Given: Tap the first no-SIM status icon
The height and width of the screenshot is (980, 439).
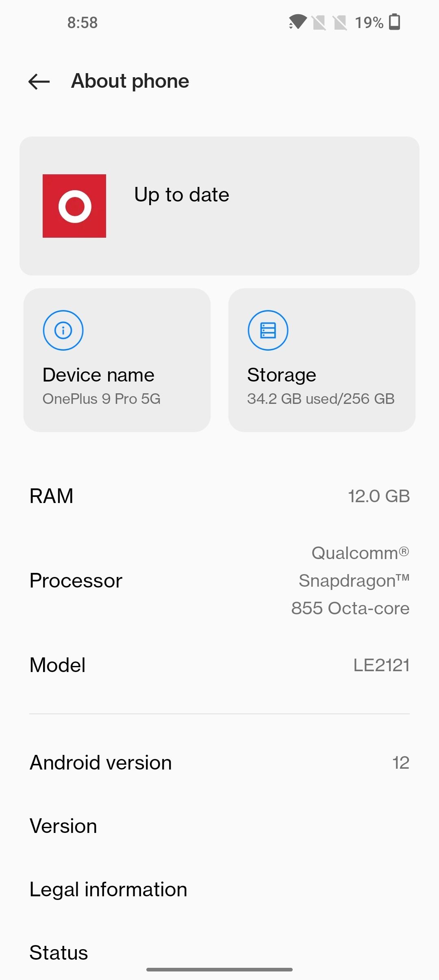Looking at the screenshot, I should pyautogui.click(x=319, y=22).
